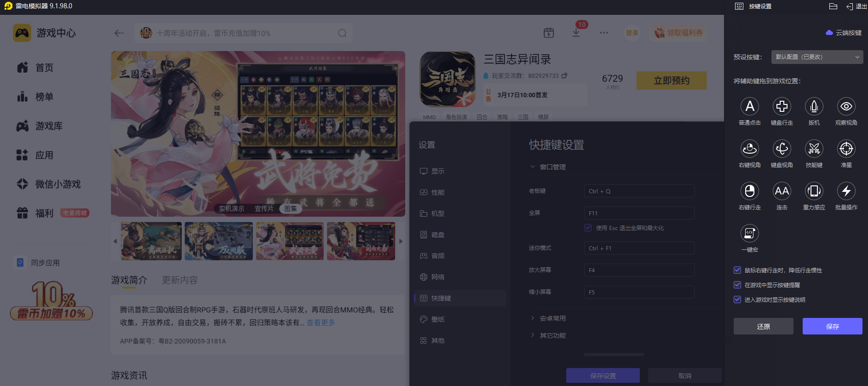
Task: Pick the 右键行走 right-click walk icon
Action: pos(750,191)
